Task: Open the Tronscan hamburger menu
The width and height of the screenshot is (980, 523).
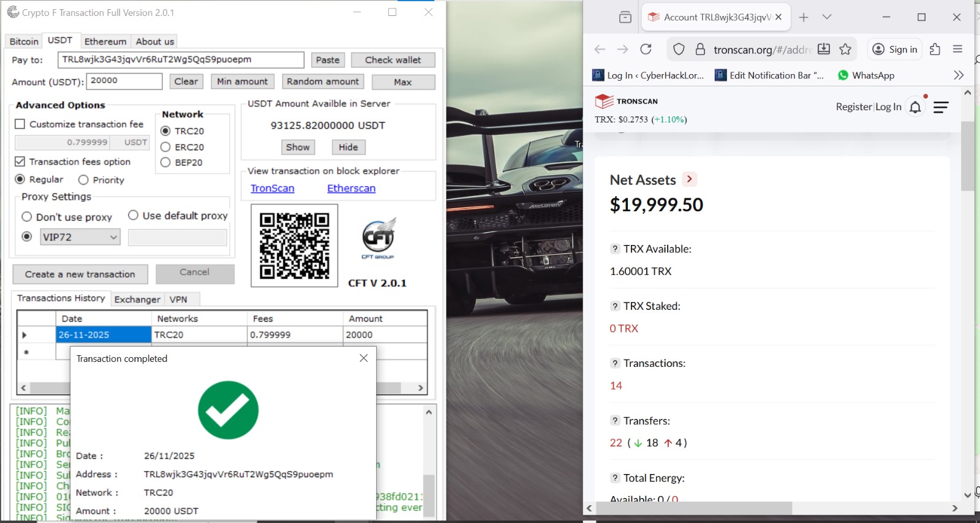Action: pos(941,107)
